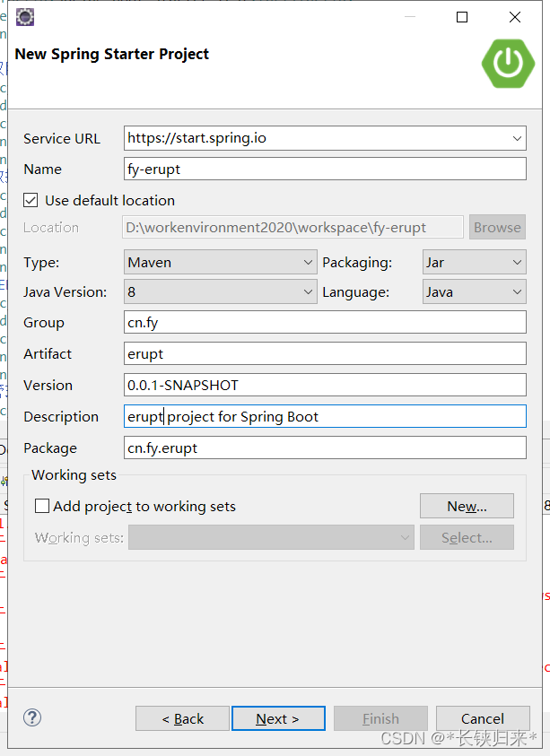Open the Java Version dropdown
Image resolution: width=550 pixels, height=756 pixels.
pos(221,291)
